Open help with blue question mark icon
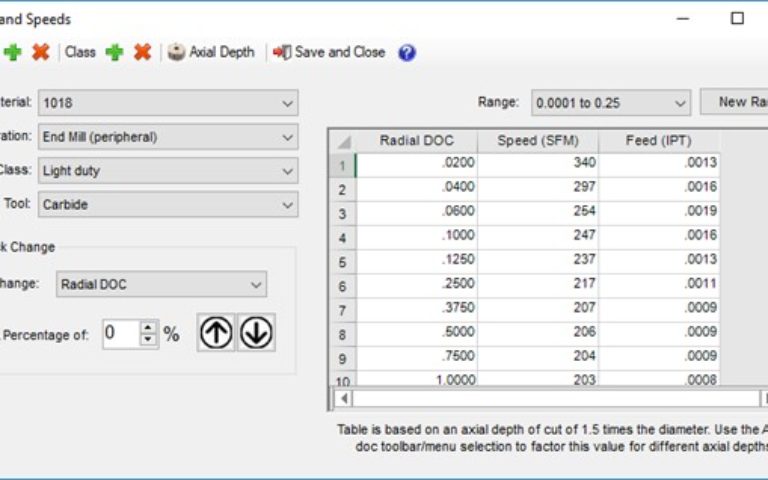The image size is (768, 480). [407, 52]
